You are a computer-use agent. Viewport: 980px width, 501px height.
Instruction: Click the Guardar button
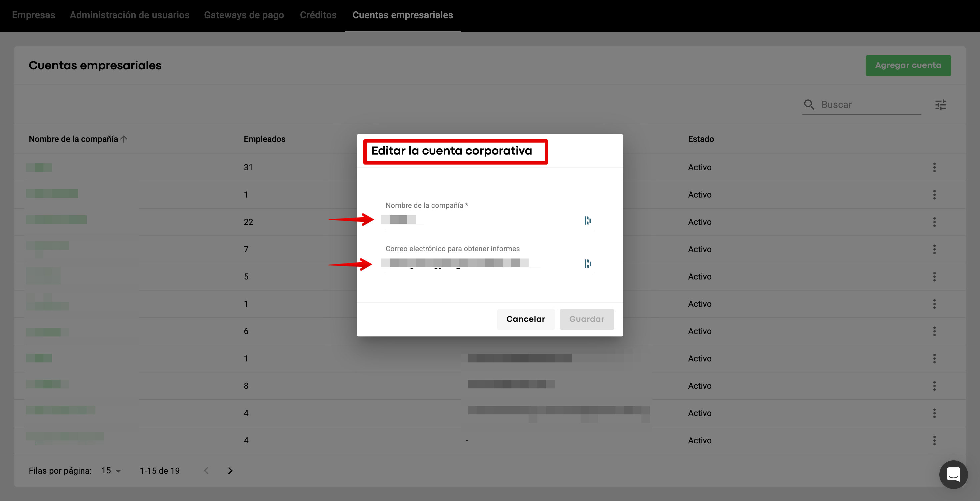(x=586, y=319)
